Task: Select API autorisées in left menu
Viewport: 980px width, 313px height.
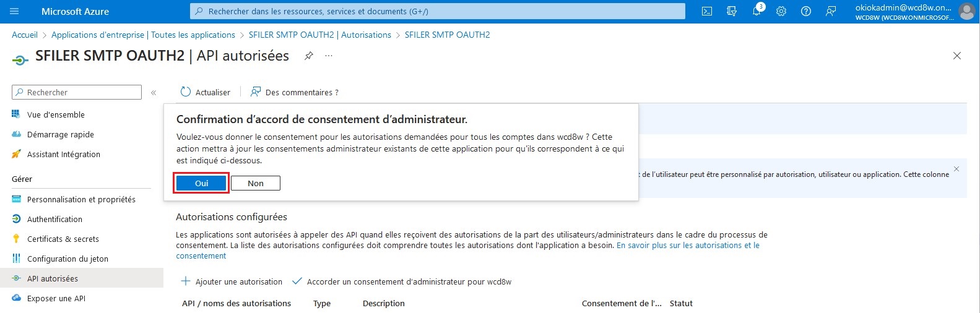Action: point(82,278)
